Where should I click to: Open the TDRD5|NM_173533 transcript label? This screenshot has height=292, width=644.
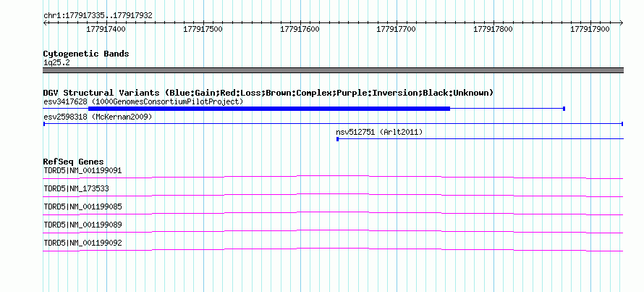tap(76, 189)
